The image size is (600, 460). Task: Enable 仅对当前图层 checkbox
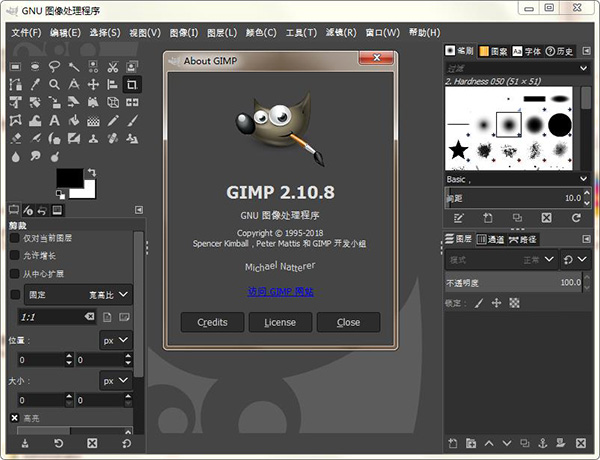pyautogui.click(x=15, y=238)
